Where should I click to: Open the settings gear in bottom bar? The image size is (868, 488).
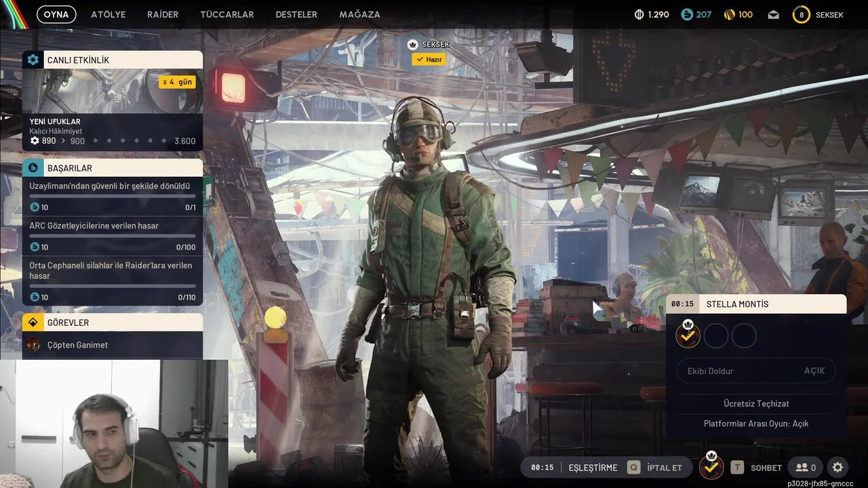[837, 467]
